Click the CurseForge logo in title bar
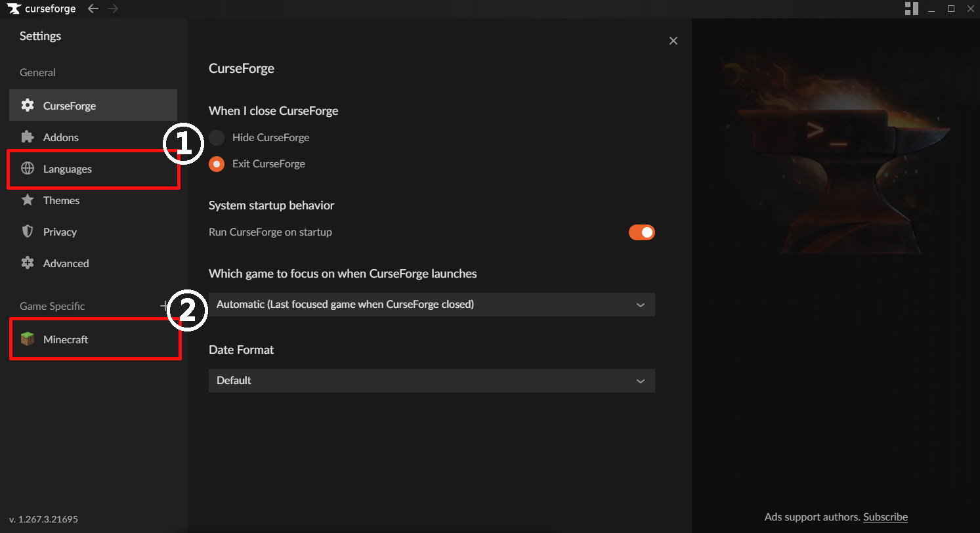This screenshot has width=980, height=533. coord(41,9)
